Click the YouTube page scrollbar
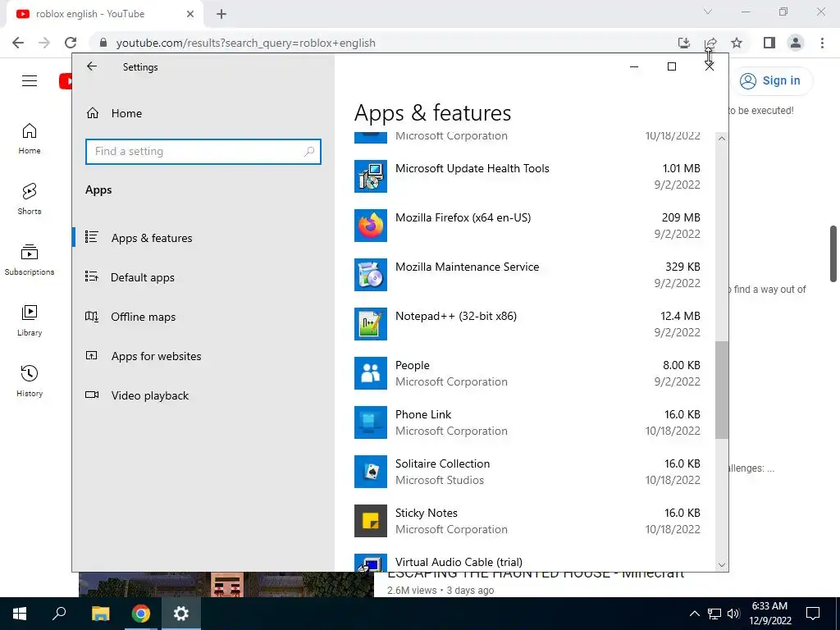This screenshot has width=840, height=630. [x=833, y=253]
